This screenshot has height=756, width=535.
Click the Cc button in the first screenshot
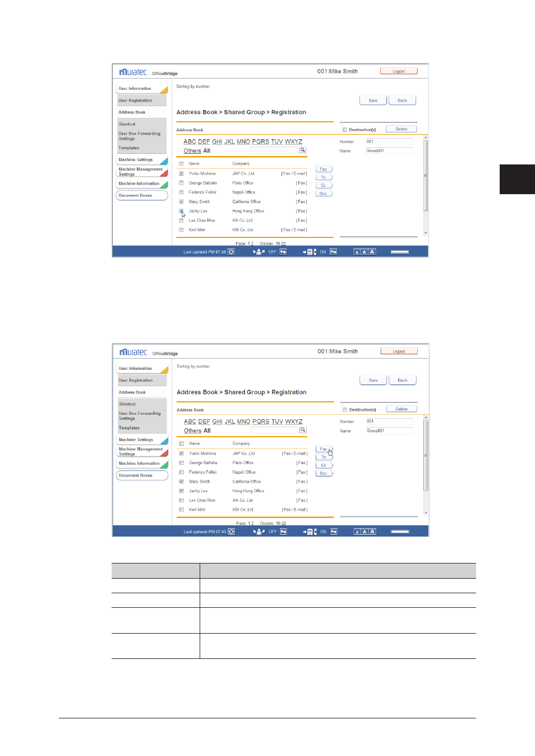pyautogui.click(x=324, y=185)
